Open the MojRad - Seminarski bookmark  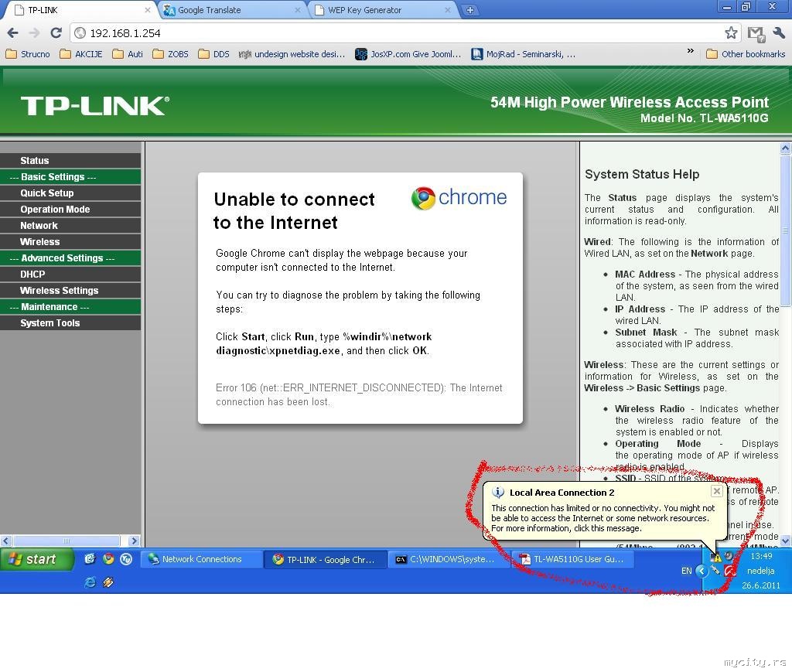[x=524, y=54]
